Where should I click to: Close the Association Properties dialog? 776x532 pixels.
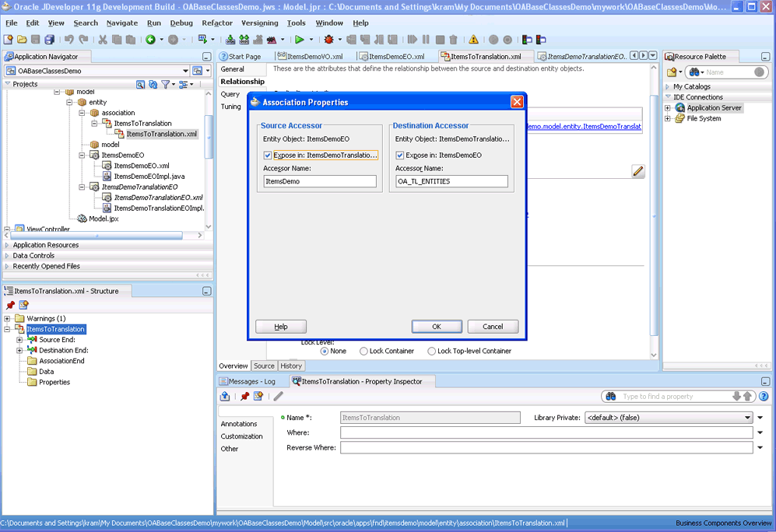pos(517,102)
